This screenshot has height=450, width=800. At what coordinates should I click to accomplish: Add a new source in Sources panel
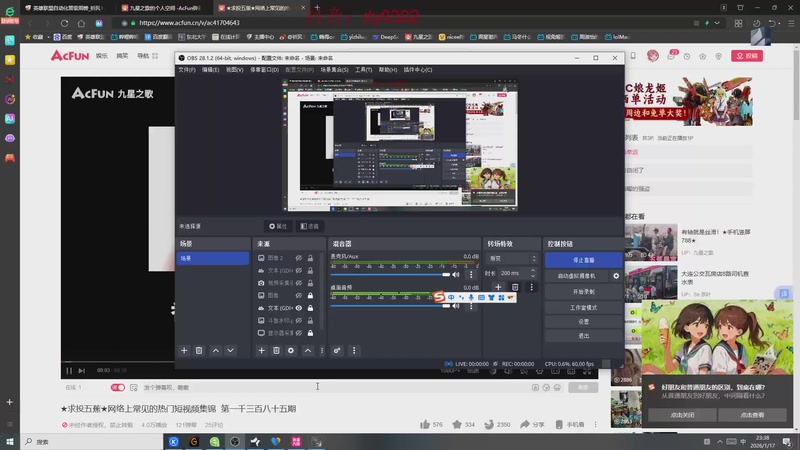pos(261,351)
